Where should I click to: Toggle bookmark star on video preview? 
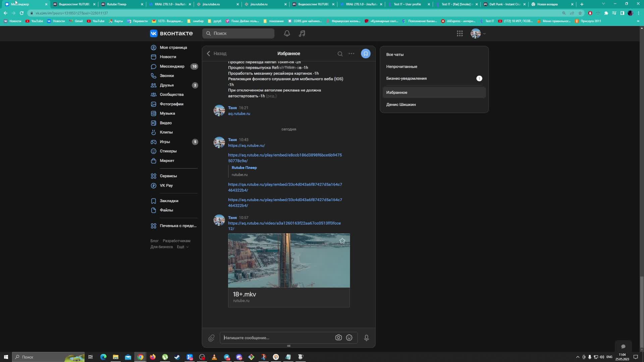pyautogui.click(x=342, y=241)
